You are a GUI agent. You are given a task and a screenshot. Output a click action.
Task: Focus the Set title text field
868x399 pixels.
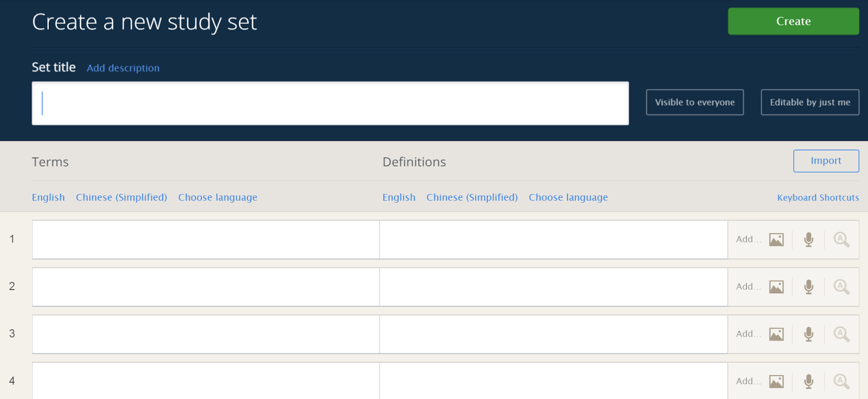(330, 104)
